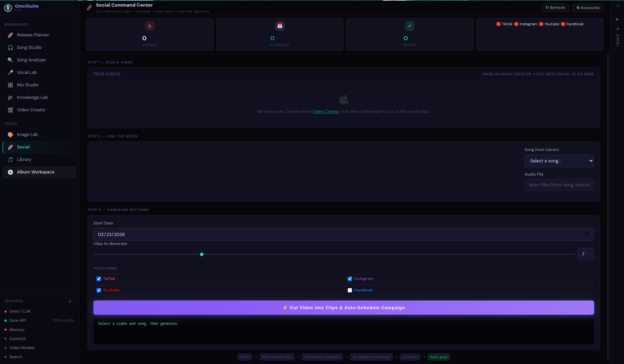Open the Library music-note icon
The height and width of the screenshot is (364, 624).
(10, 159)
